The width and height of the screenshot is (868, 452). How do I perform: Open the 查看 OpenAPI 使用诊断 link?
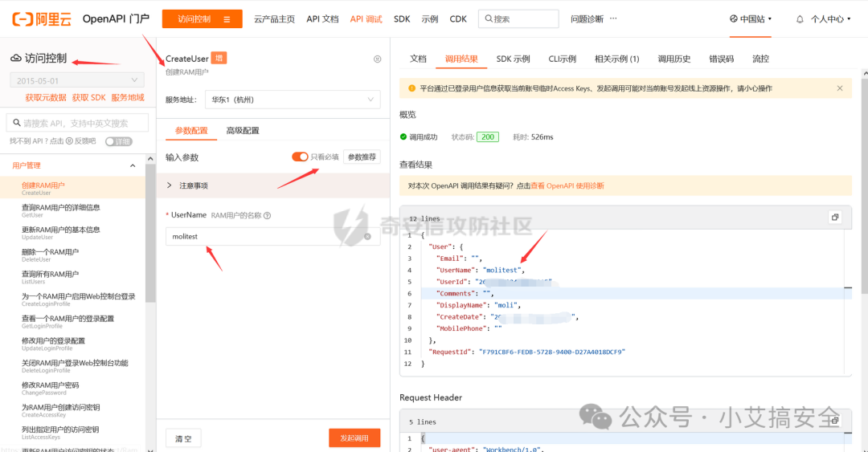567,186
